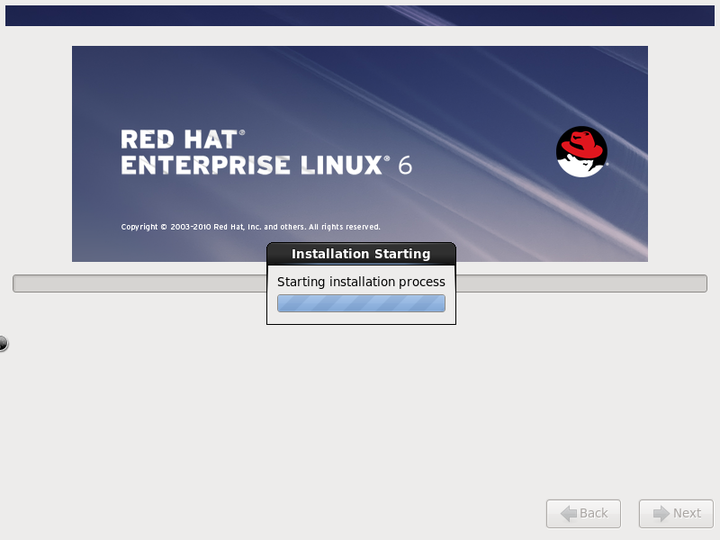
Task: Go Back to previous installer step
Action: point(583,513)
